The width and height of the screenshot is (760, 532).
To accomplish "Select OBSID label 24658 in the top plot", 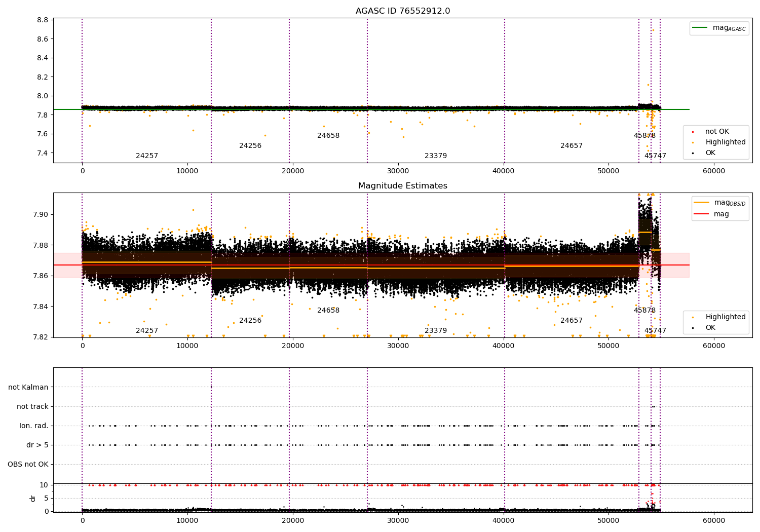I will click(328, 136).
